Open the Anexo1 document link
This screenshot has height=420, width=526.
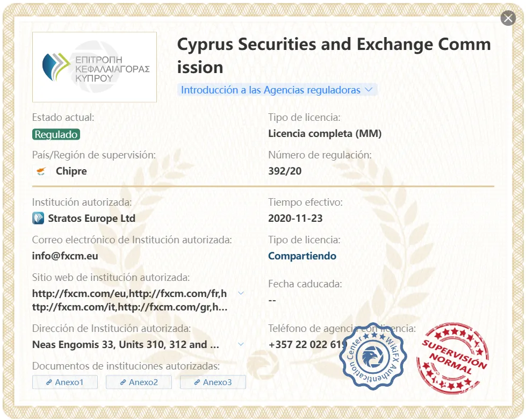point(65,382)
